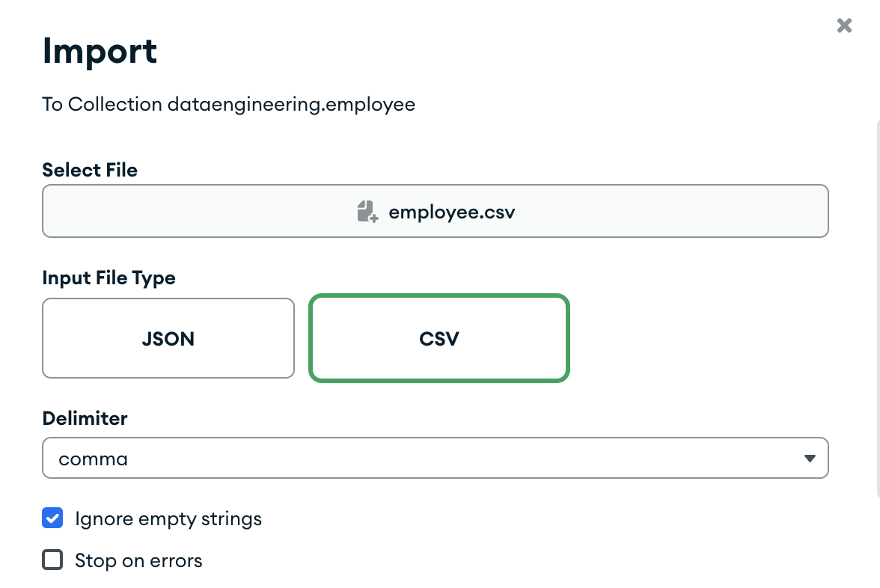The height and width of the screenshot is (588, 880).
Task: Click the "Delimiter" field label
Action: click(x=85, y=418)
